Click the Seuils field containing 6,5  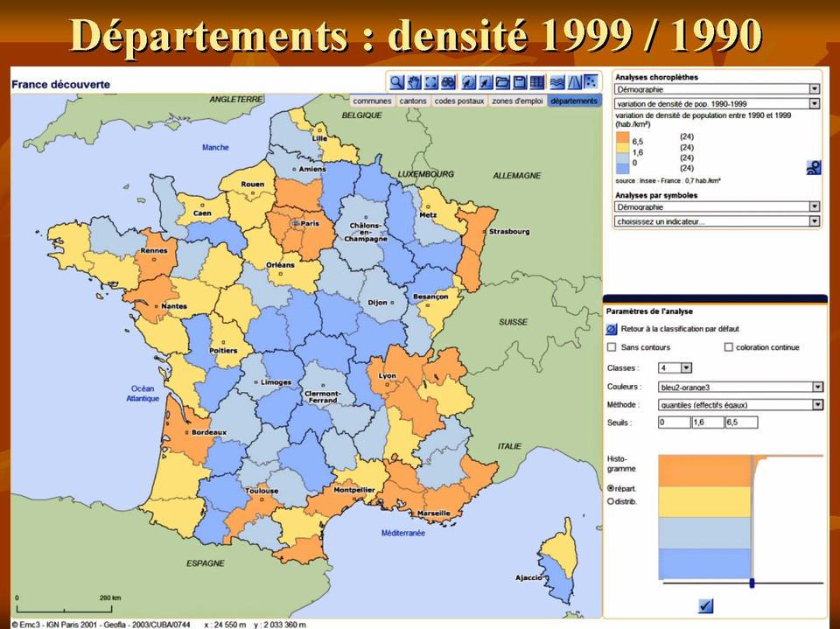[741, 423]
